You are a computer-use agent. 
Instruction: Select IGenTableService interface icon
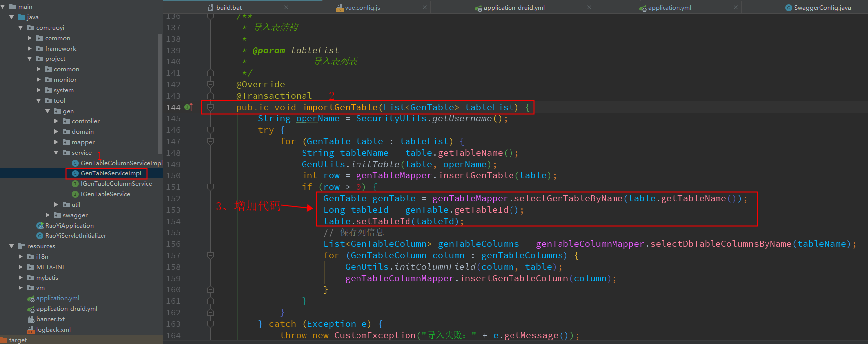click(x=75, y=194)
